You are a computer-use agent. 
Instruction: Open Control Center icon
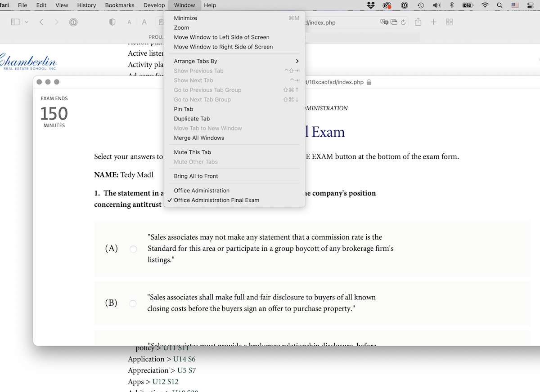point(530,5)
